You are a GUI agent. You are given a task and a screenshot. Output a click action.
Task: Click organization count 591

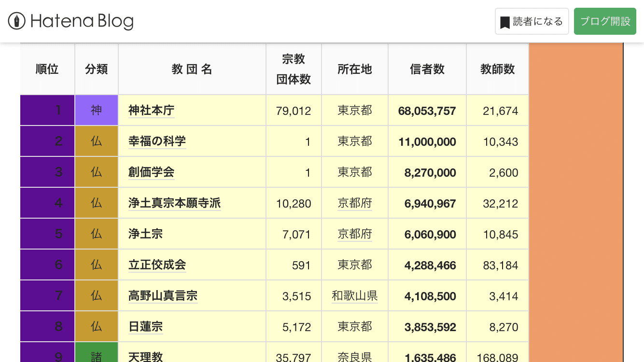coord(301,265)
